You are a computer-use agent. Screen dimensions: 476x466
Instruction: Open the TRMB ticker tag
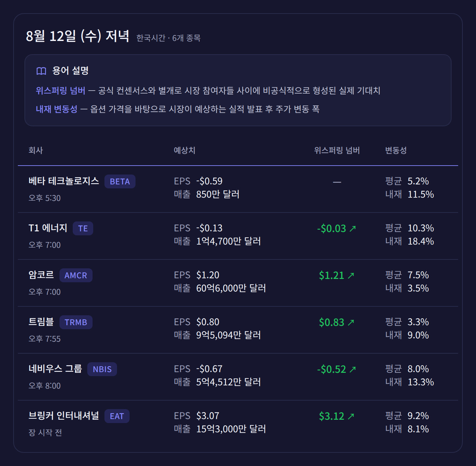76,322
